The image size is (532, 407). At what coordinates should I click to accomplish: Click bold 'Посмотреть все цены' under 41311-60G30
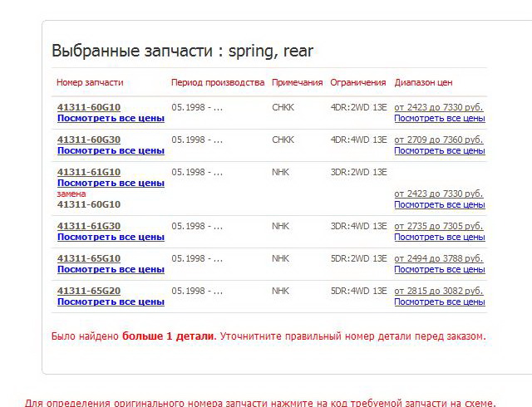click(111, 150)
